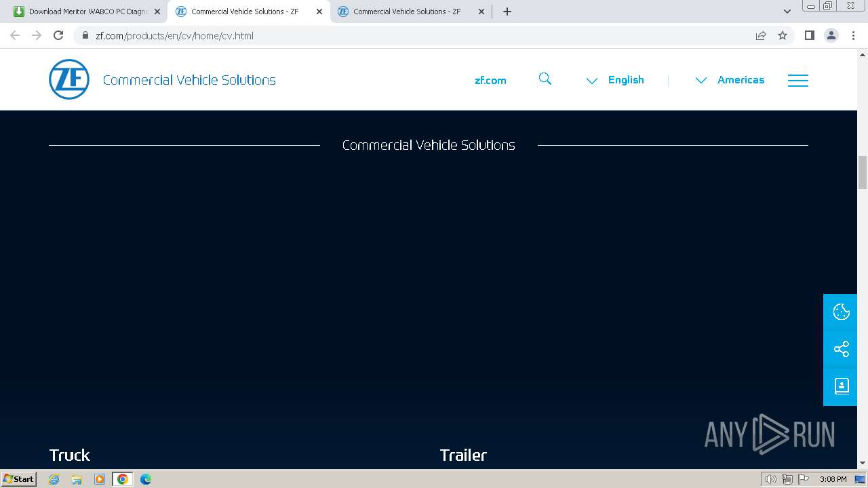Click the browser forward arrow
Image resolution: width=868 pixels, height=488 pixels.
point(37,35)
